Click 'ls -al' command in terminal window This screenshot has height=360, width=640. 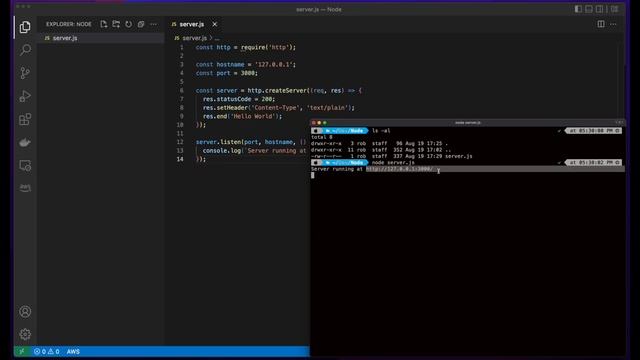coord(381,131)
